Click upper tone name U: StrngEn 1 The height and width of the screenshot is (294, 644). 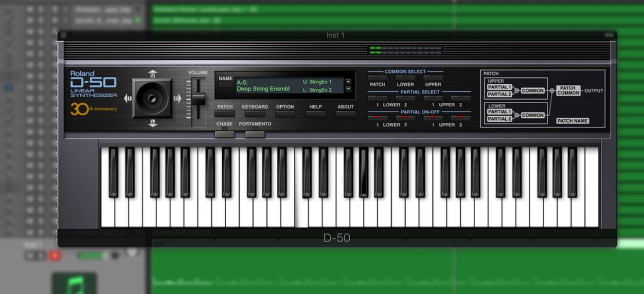click(x=317, y=82)
